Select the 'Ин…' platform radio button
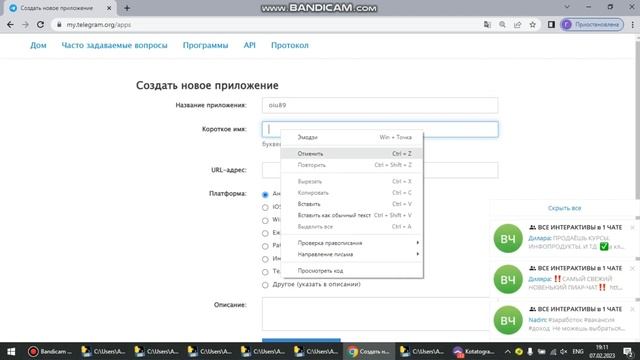640x360 pixels. [x=265, y=259]
